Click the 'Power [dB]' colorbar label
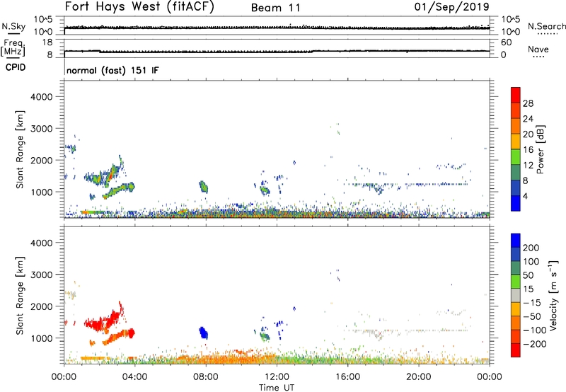Viewport: 566px width, 392px height. point(540,149)
